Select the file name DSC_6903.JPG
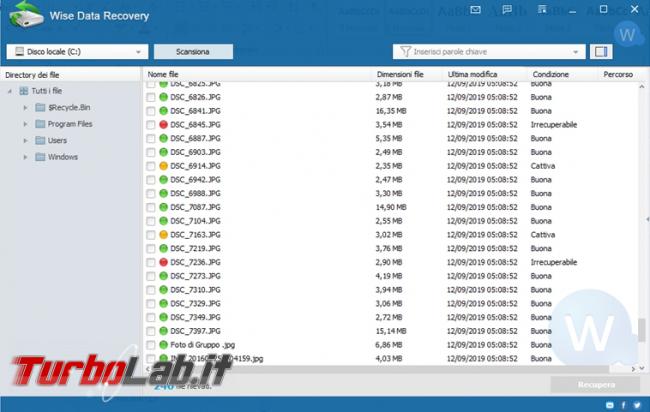 pos(195,152)
